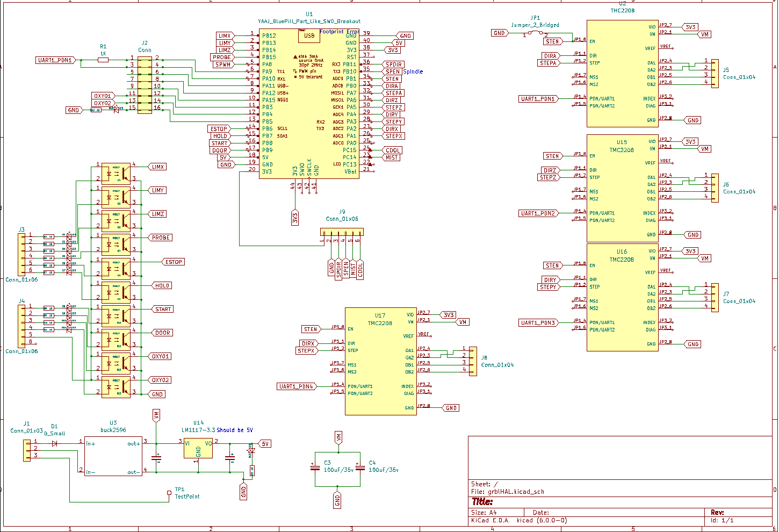Click the VM label above capacitors C3 C4
Screen dimensions: 779x532
[338, 437]
